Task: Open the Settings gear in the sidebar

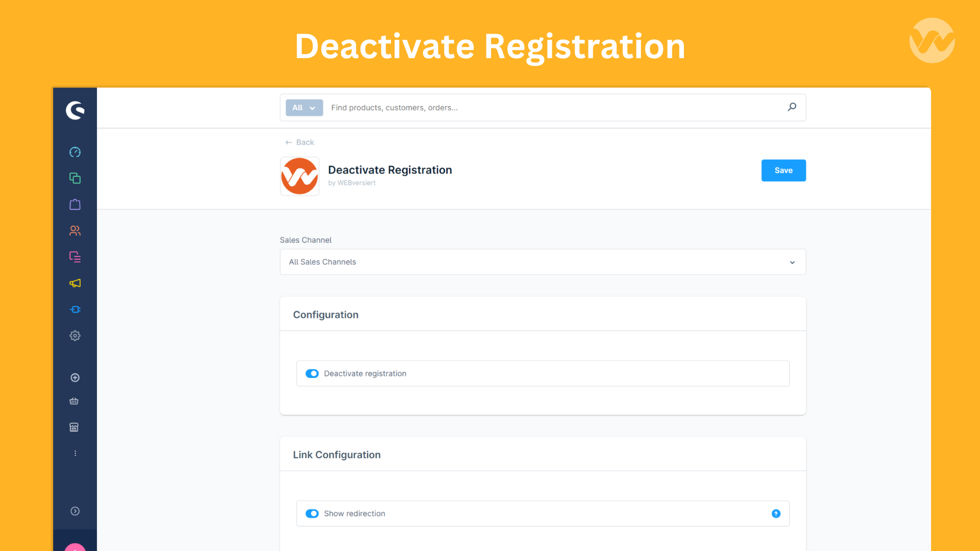Action: [75, 336]
